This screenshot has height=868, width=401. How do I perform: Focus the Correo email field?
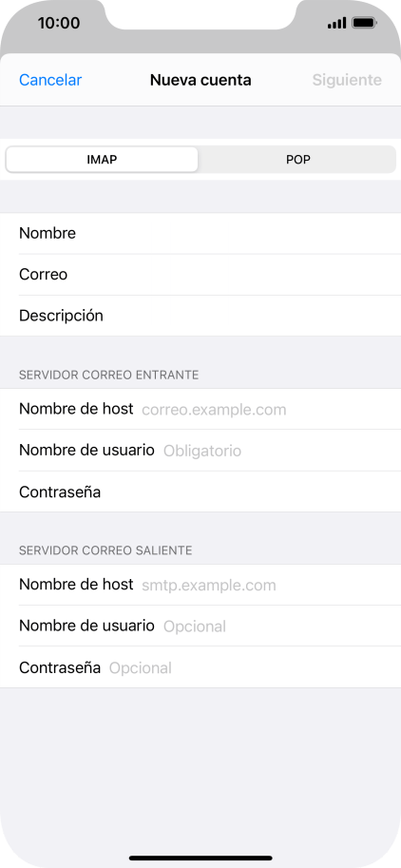[200, 275]
